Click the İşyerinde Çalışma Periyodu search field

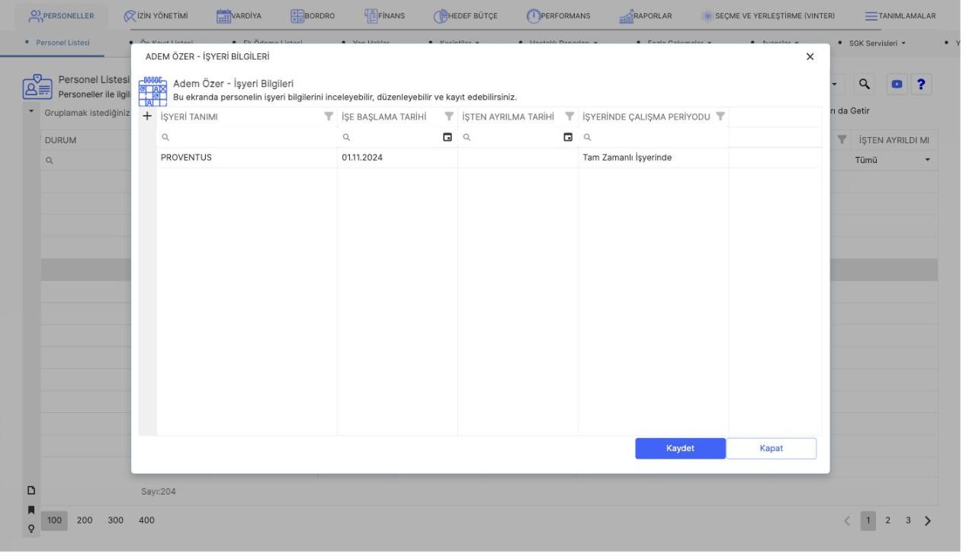pyautogui.click(x=653, y=138)
